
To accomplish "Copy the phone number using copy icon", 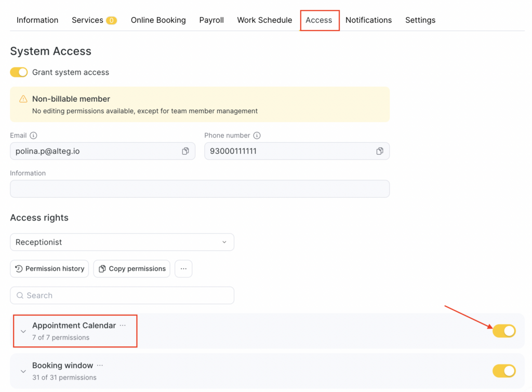I will (x=380, y=151).
